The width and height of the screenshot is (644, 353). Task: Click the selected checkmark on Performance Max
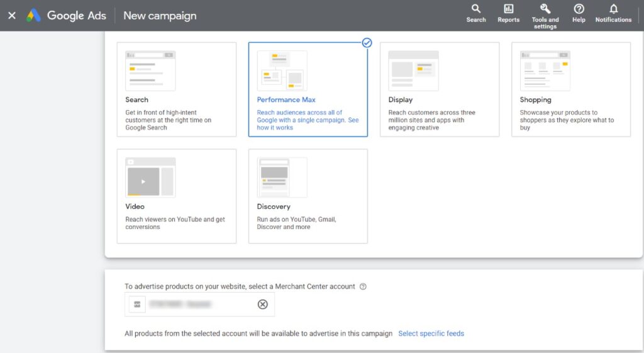[367, 43]
